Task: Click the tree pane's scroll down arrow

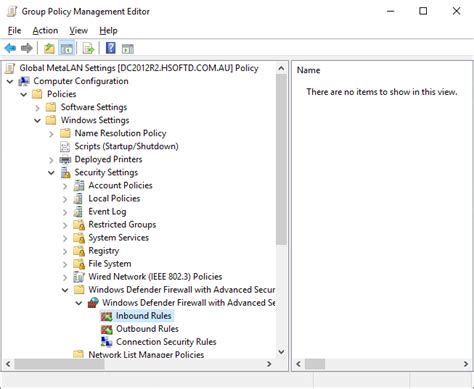Action: pyautogui.click(x=281, y=352)
